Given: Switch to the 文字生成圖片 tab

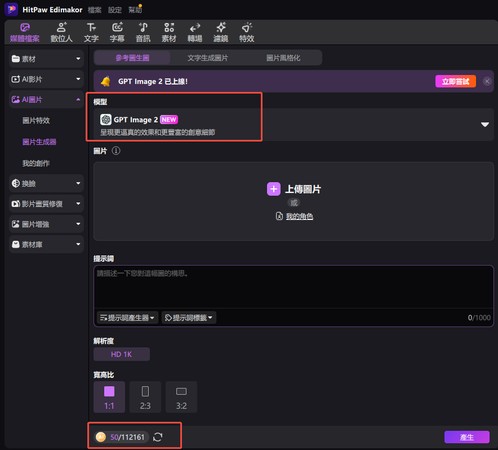Looking at the screenshot, I should [x=208, y=58].
